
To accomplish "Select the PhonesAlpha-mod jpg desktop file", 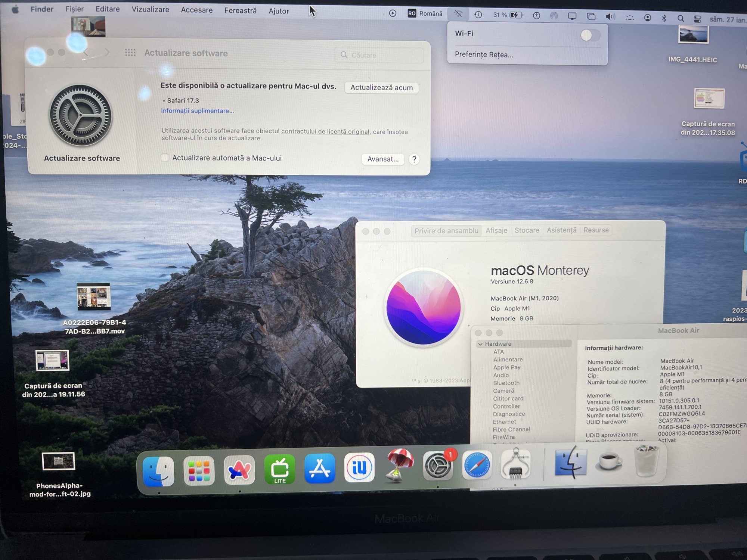I will click(59, 475).
